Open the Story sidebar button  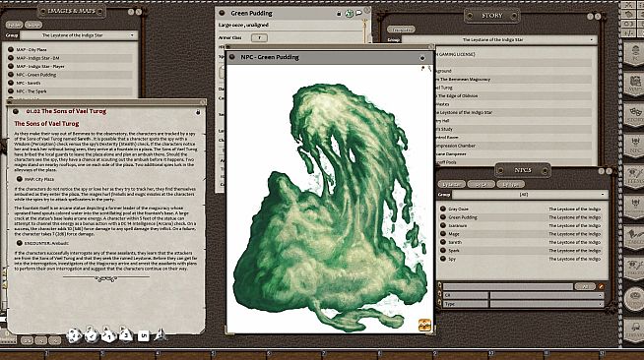634,115
